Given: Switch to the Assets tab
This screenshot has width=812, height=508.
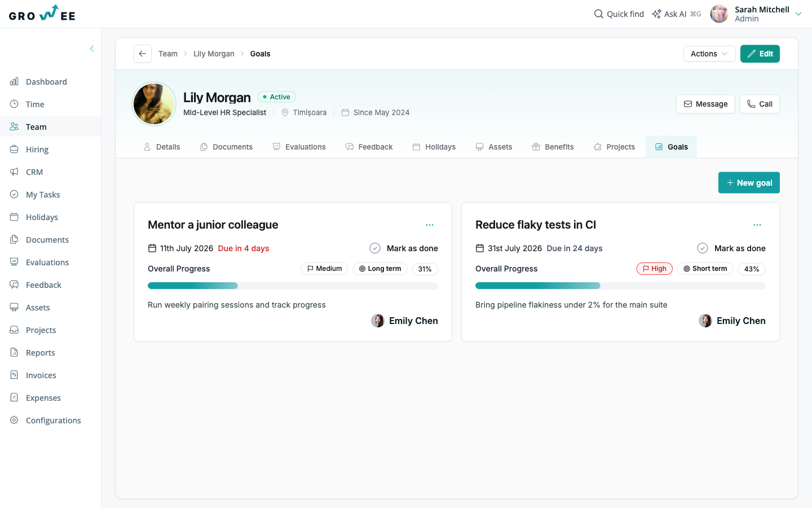Looking at the screenshot, I should 494,147.
